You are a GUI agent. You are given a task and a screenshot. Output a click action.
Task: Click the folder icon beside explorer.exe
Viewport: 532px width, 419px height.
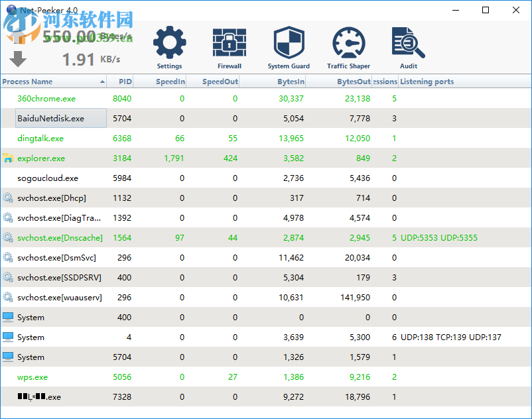tap(7, 158)
